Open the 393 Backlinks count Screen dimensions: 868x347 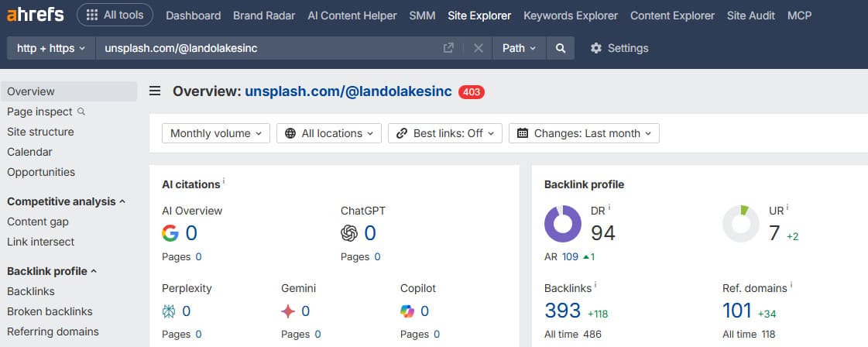coord(563,311)
